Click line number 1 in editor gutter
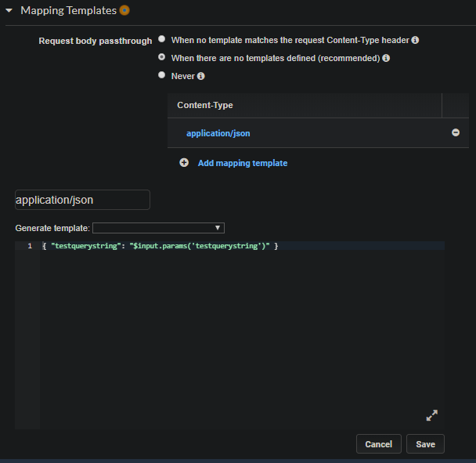 click(x=30, y=246)
